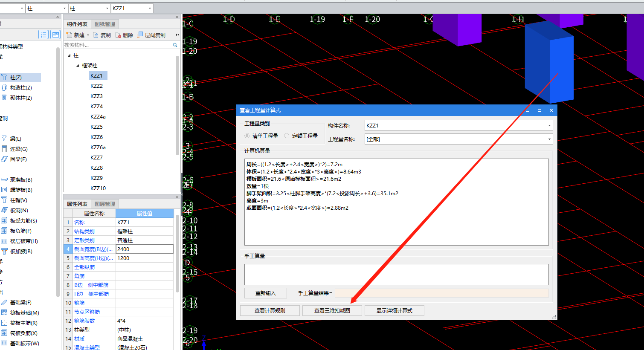Choose the 柱帽(V) column cap type
The image size is (644, 350).
18,200
